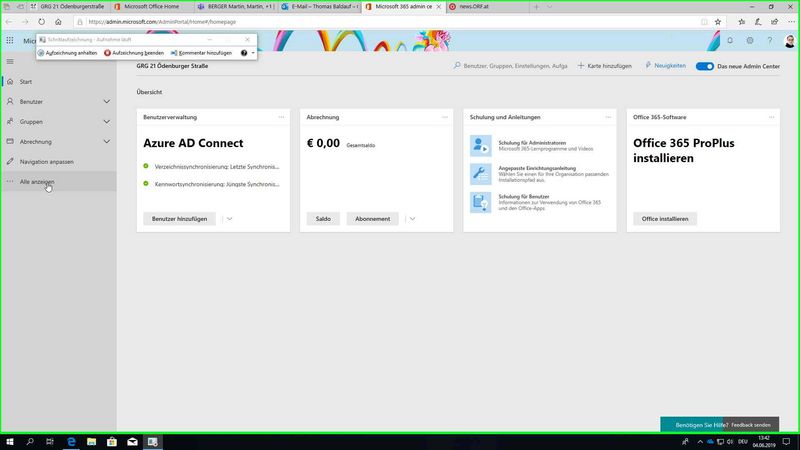Toggle Das neue Admin Center switch
This screenshot has height=450, width=800.
pyautogui.click(x=705, y=66)
